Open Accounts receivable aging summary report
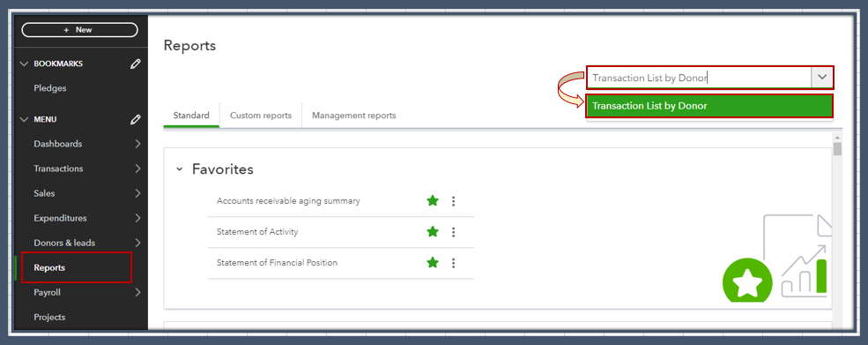Screen dimensions: 868x345 point(288,201)
